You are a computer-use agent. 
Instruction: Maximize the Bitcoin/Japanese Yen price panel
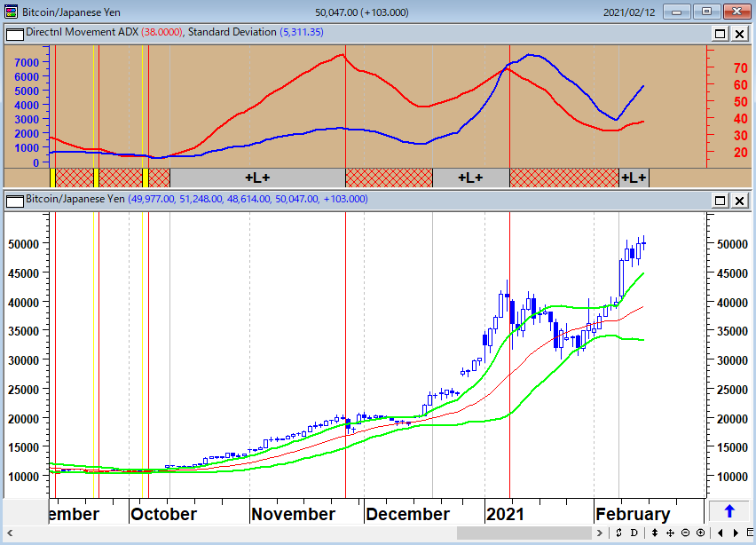720,201
